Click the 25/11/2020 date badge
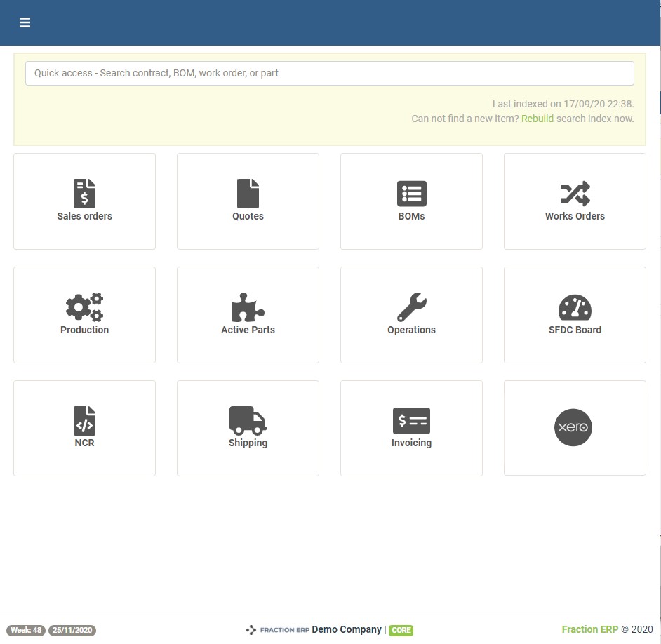Screen dimensions: 661x644 click(x=72, y=630)
